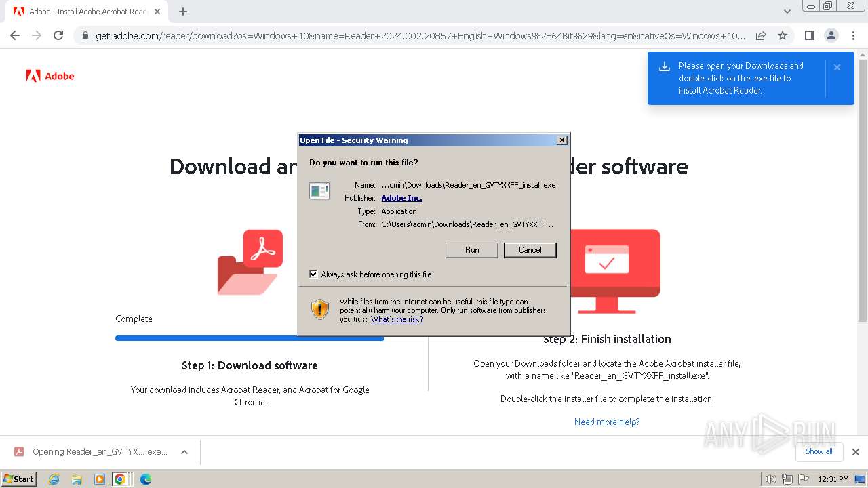Viewport: 868px width, 488px height.
Task: Open the What's the risk? link
Action: click(x=397, y=319)
